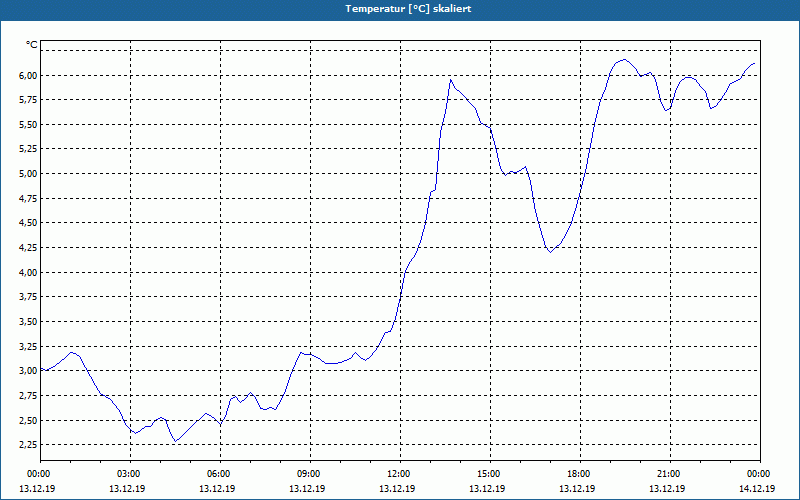Click the '3,00' y-axis label
Viewport: 800px width, 500px height.
tap(28, 371)
